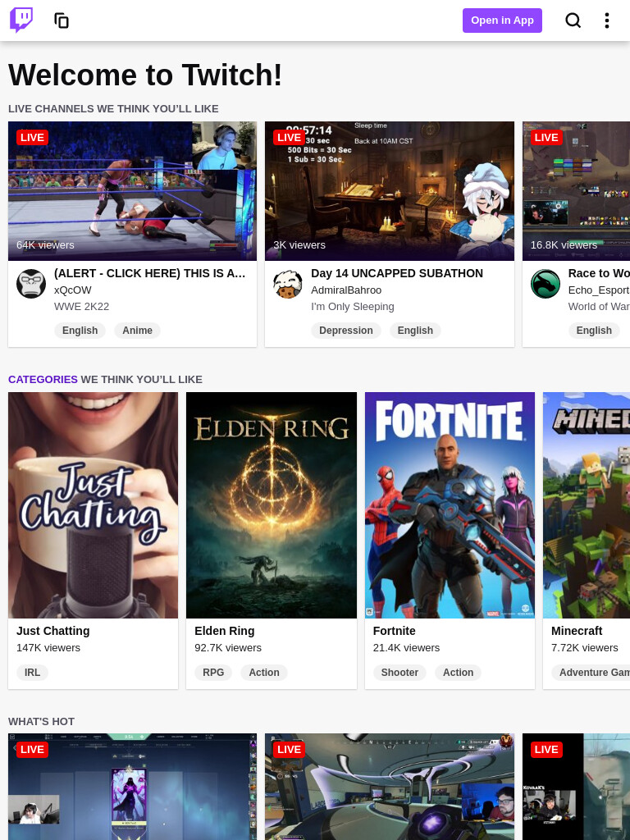Select Action tag under Fortnite
630x840 pixels.
click(458, 673)
